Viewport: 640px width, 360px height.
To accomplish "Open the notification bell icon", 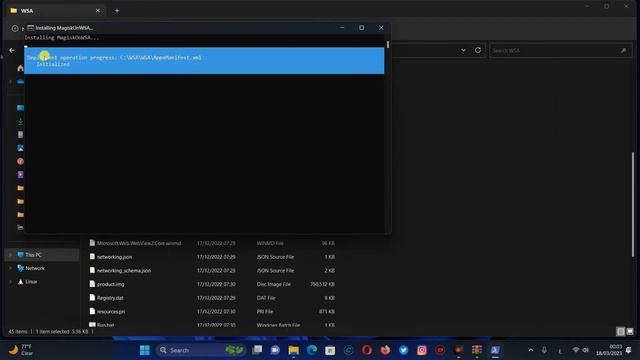I will 629,350.
